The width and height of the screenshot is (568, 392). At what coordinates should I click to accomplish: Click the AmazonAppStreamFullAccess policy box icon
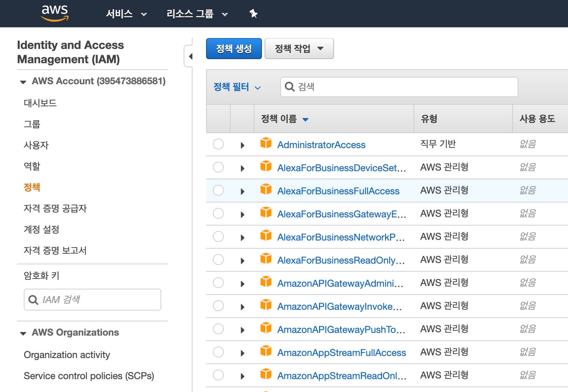point(266,351)
